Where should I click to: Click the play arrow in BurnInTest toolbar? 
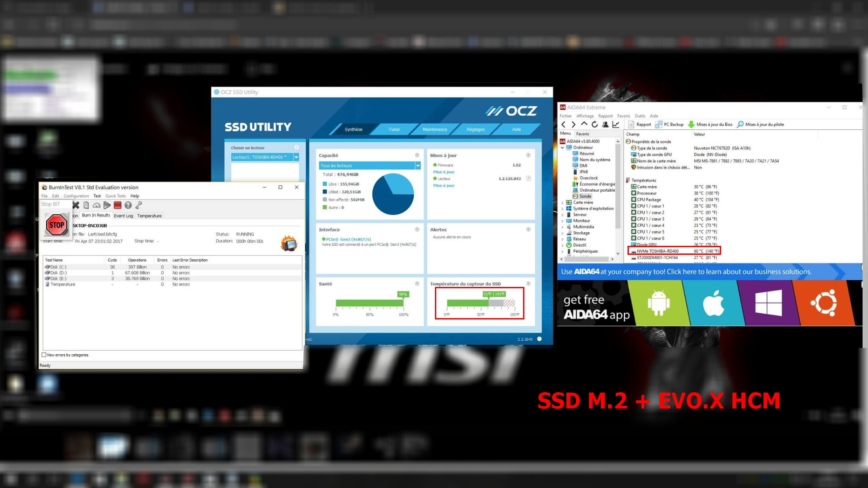[107, 205]
